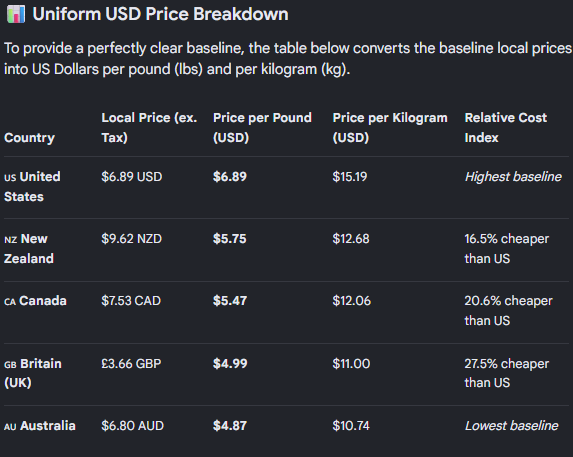573x457 pixels.
Task: Click the 27.5% cheaper than US cell
Action: pyautogui.click(x=506, y=373)
